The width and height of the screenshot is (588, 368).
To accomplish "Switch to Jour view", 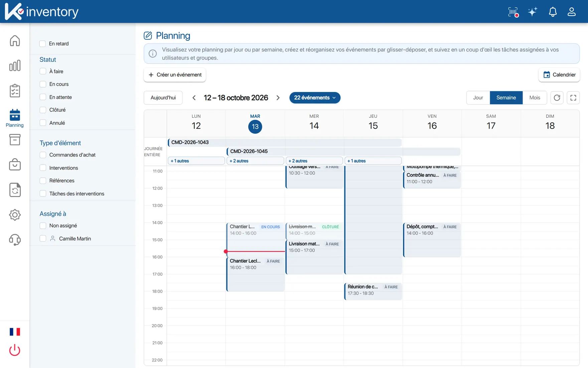I will click(x=478, y=98).
